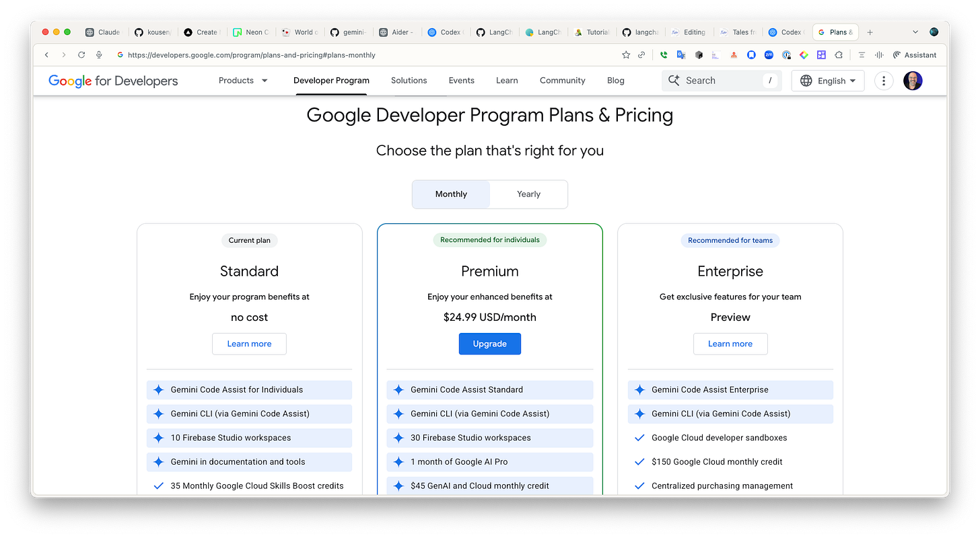Click the Upgrade button for Premium
This screenshot has width=980, height=538.
click(490, 344)
